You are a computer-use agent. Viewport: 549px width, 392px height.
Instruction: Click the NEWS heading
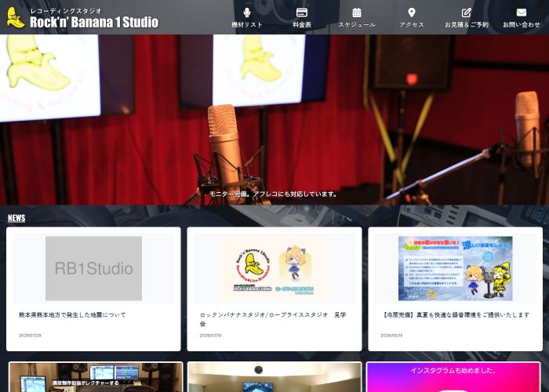[16, 218]
